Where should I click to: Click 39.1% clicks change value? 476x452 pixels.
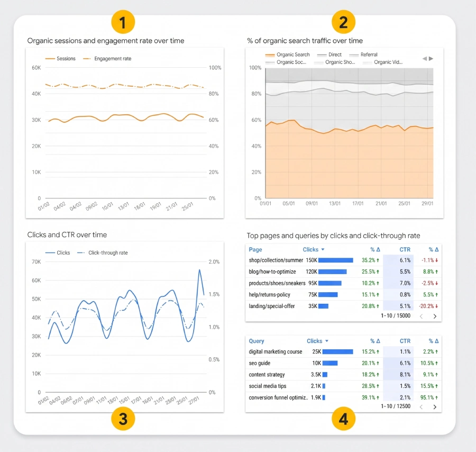[x=370, y=397]
